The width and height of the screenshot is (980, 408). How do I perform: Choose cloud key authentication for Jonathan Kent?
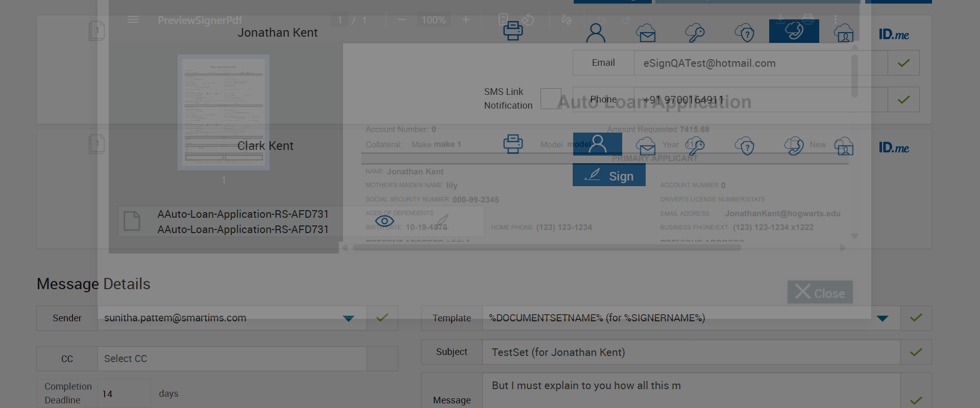pyautogui.click(x=695, y=33)
